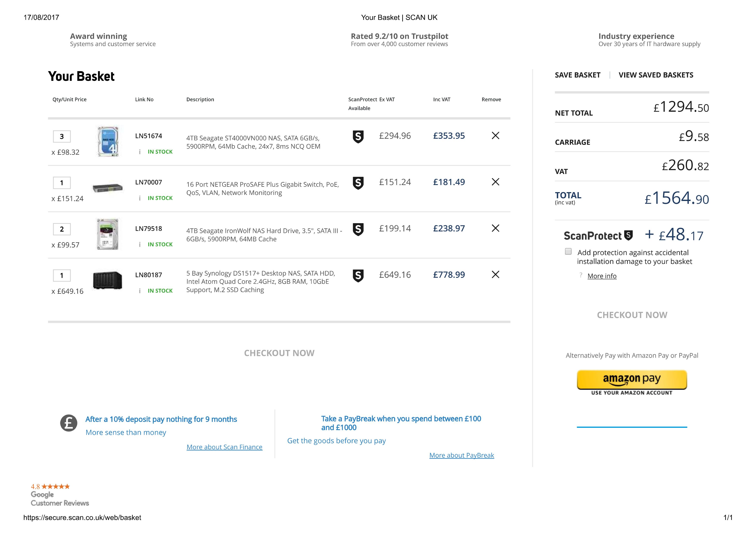Edit quantity field for Synology NAS

click(62, 275)
